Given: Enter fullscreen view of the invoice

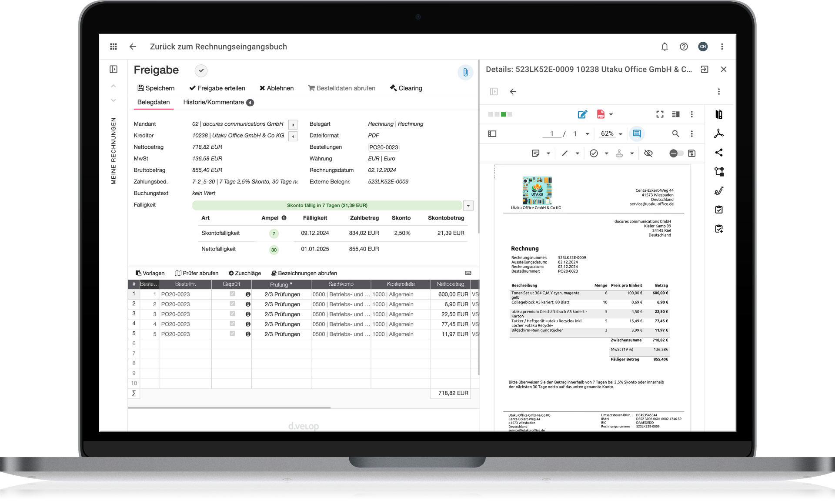Looking at the screenshot, I should 659,114.
